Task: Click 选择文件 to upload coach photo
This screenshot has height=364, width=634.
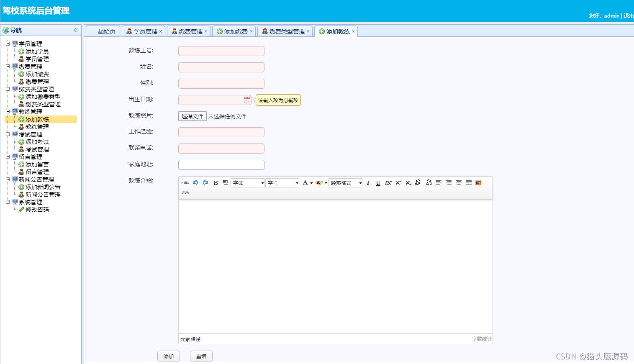Action: click(193, 116)
